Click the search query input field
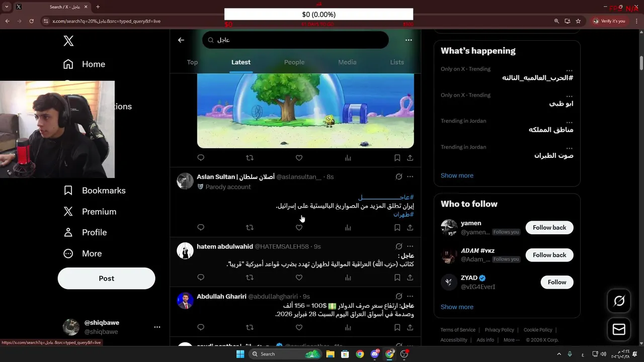Screen dimensions: 644x362 pyautogui.click(x=295, y=40)
